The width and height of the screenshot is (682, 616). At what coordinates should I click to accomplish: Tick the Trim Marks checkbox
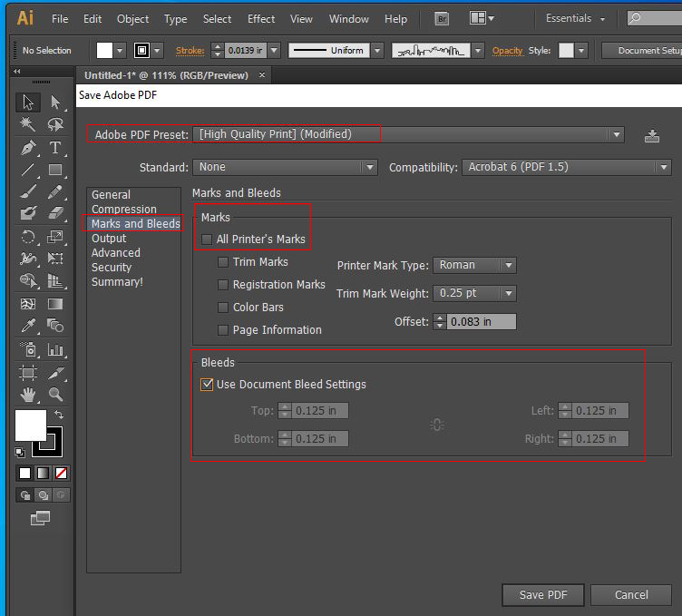click(x=223, y=262)
